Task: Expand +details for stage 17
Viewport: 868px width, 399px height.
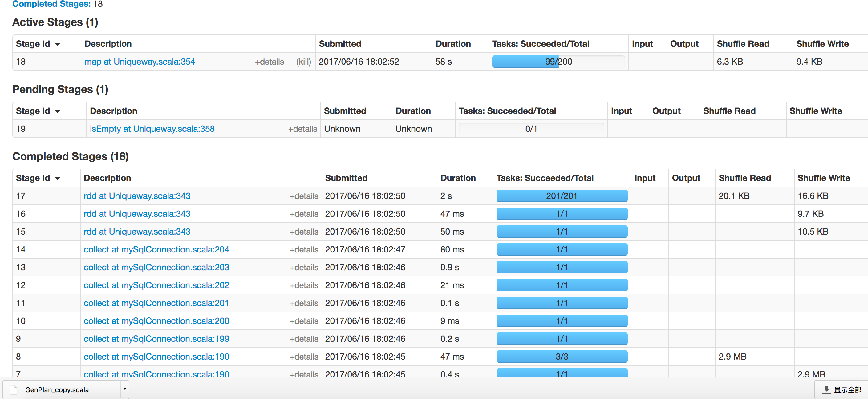Action: point(304,196)
